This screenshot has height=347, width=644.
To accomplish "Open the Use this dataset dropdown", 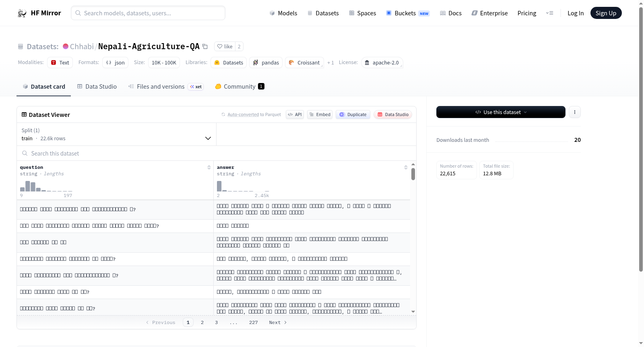I will coord(501,112).
